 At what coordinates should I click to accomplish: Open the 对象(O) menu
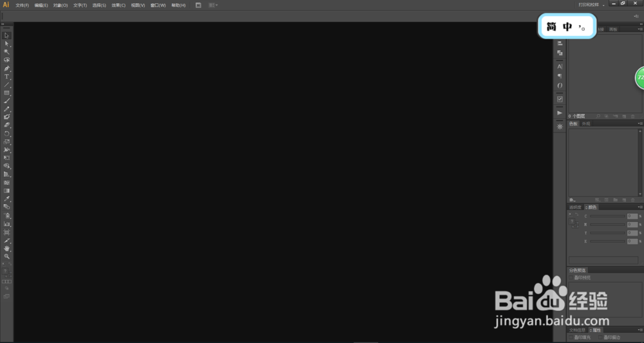[x=61, y=5]
